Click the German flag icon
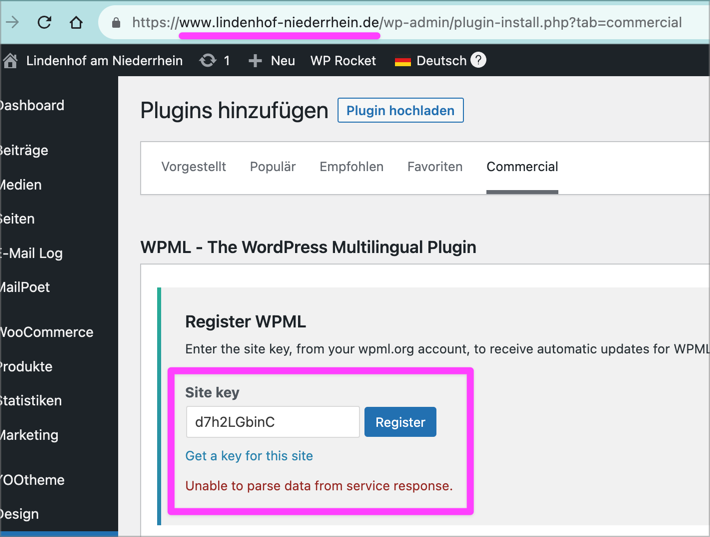This screenshot has height=537, width=710. tap(403, 61)
